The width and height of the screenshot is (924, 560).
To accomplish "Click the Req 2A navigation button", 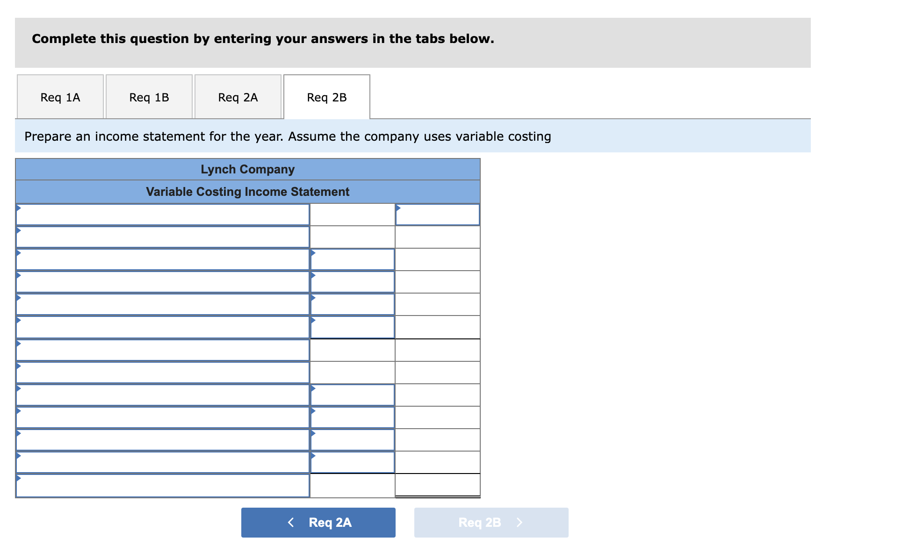I will [x=318, y=522].
